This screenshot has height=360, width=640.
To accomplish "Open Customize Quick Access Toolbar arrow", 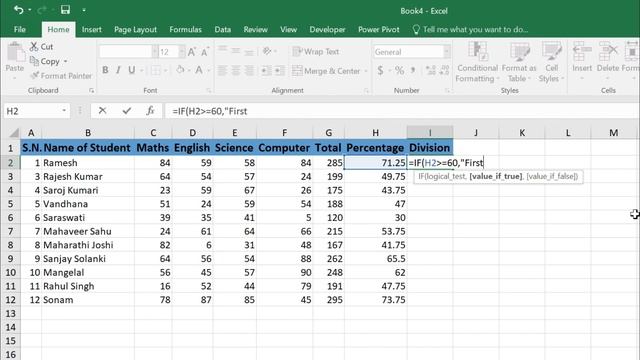I will click(84, 10).
